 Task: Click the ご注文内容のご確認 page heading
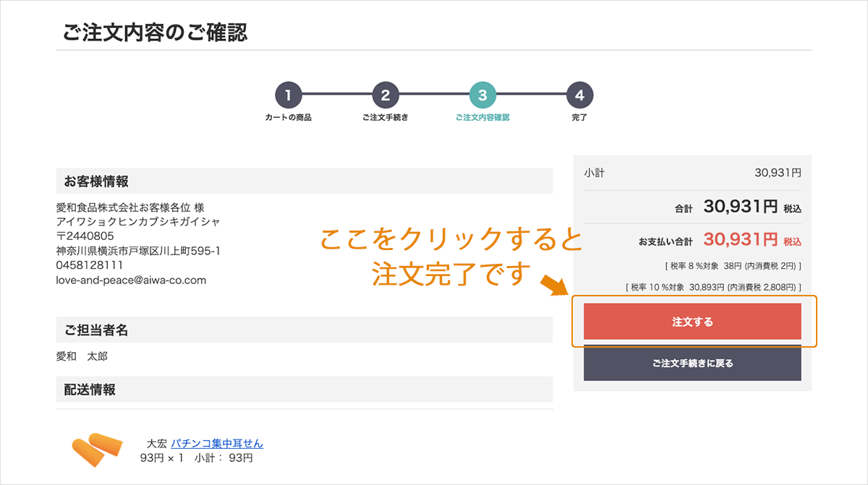click(x=155, y=33)
